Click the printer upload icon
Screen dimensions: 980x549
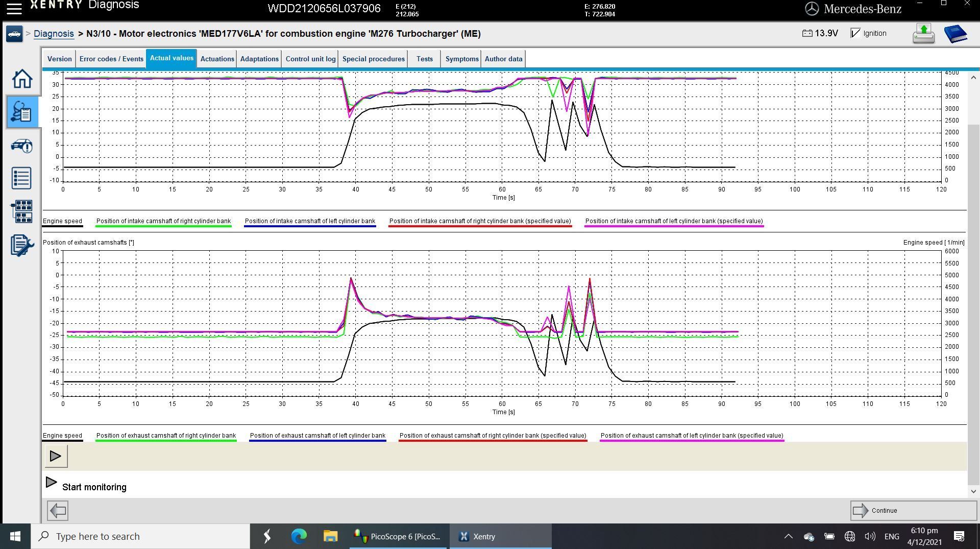point(923,34)
